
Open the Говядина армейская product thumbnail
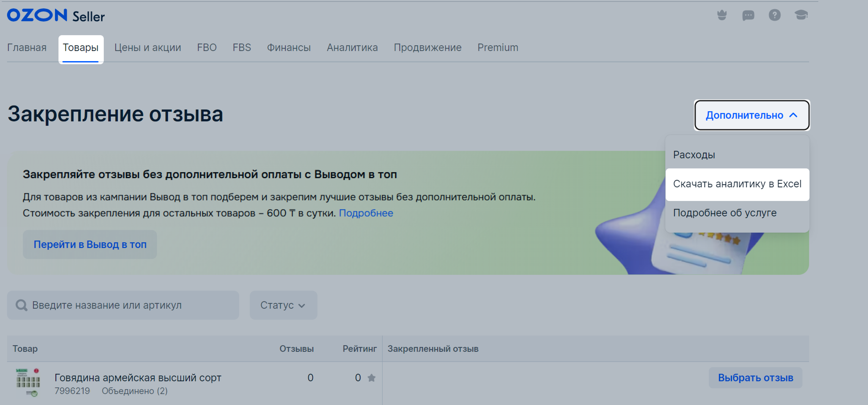pyautogui.click(x=28, y=382)
